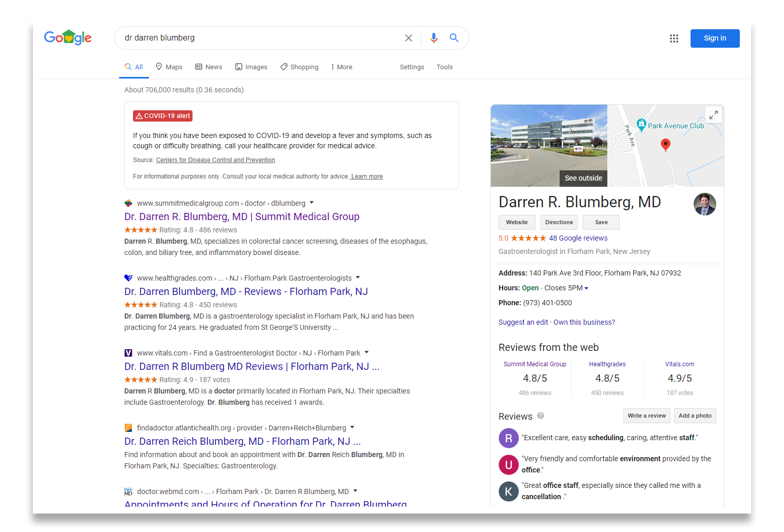The width and height of the screenshot is (784, 532).
Task: Click the red map pin marker
Action: (x=665, y=144)
